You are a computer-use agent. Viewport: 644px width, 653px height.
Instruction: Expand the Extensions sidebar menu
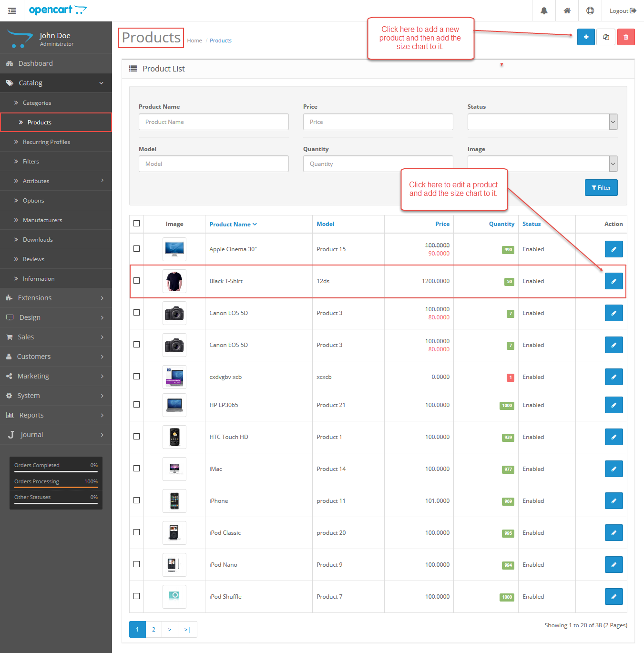56,298
